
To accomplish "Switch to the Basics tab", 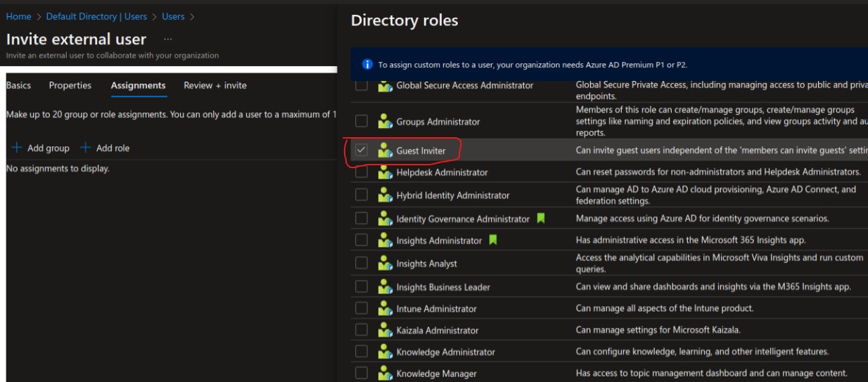I will [18, 86].
